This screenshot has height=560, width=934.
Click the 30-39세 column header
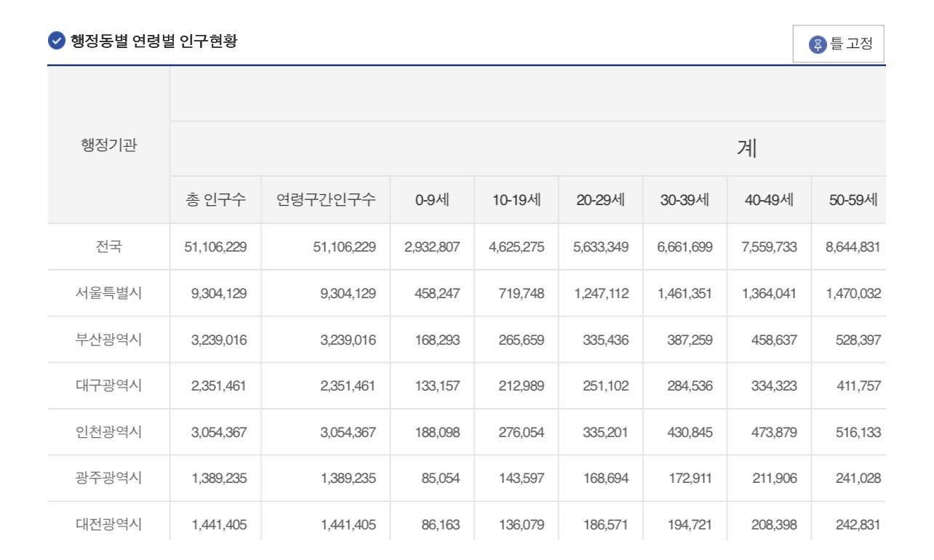click(x=684, y=200)
